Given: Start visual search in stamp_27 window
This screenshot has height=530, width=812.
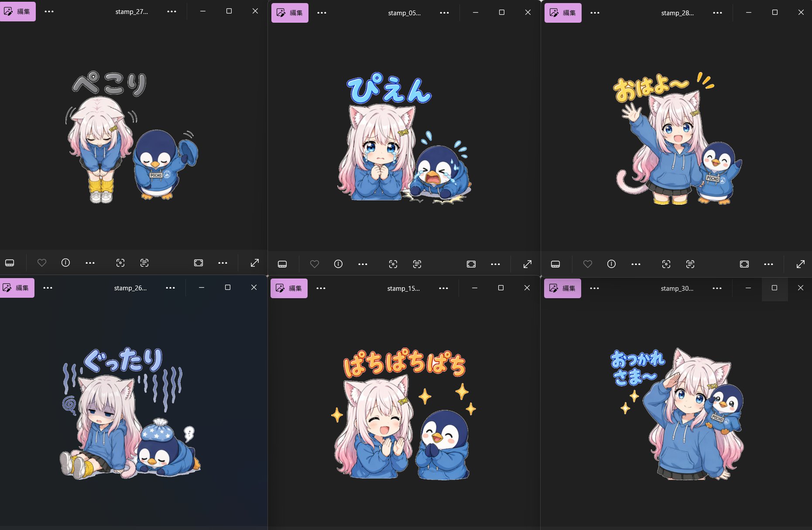Looking at the screenshot, I should (120, 263).
